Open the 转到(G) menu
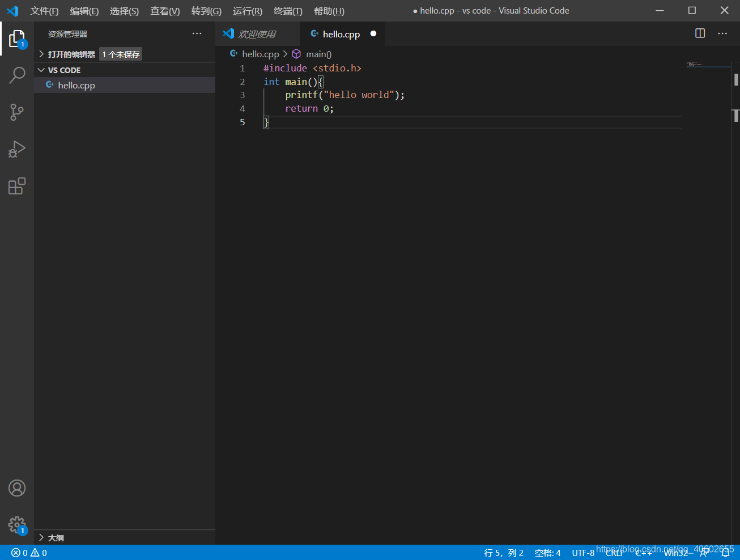The image size is (740, 560). pyautogui.click(x=206, y=11)
